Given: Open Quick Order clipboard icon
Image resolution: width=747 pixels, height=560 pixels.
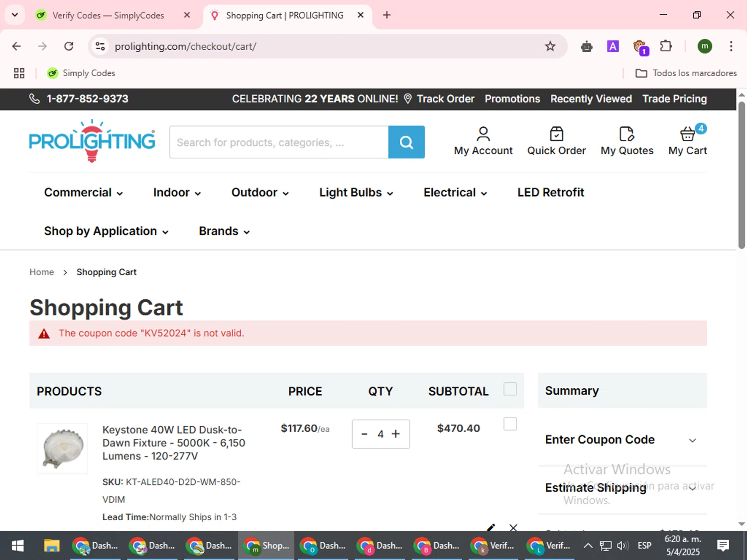Looking at the screenshot, I should point(556,134).
